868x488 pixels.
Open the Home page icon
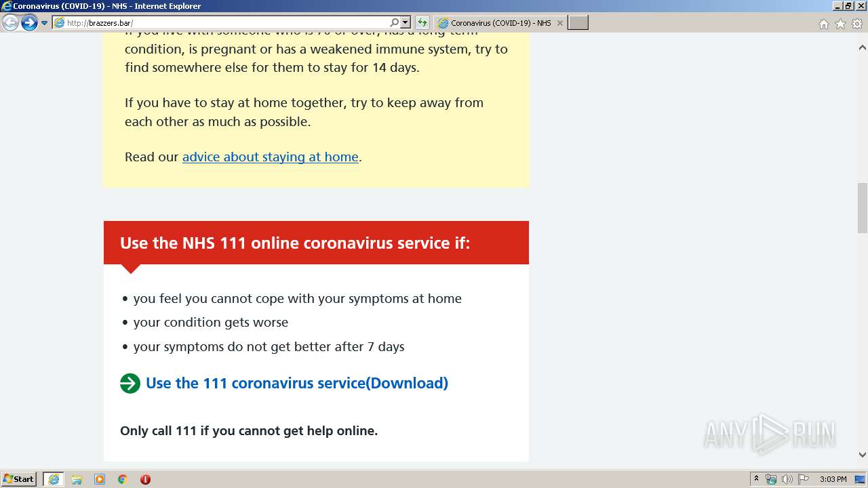click(x=823, y=24)
